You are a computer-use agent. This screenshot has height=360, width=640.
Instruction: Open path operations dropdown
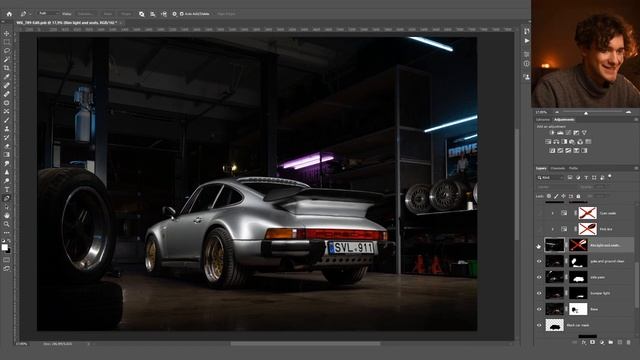pyautogui.click(x=142, y=14)
